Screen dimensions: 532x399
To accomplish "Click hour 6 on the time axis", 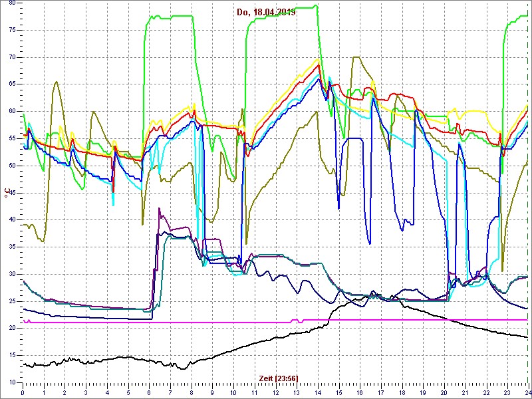I will point(149,392).
